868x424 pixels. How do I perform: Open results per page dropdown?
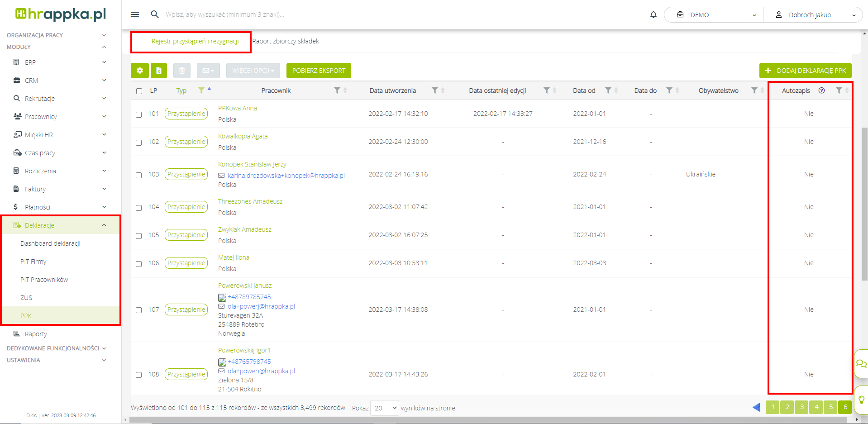coord(384,408)
